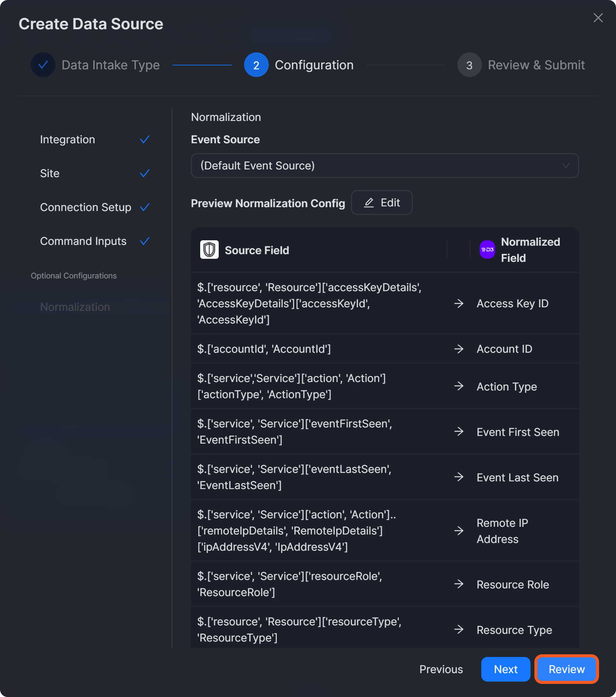The width and height of the screenshot is (616, 697).
Task: Click the purple D3 Normalized Field icon
Action: [487, 250]
